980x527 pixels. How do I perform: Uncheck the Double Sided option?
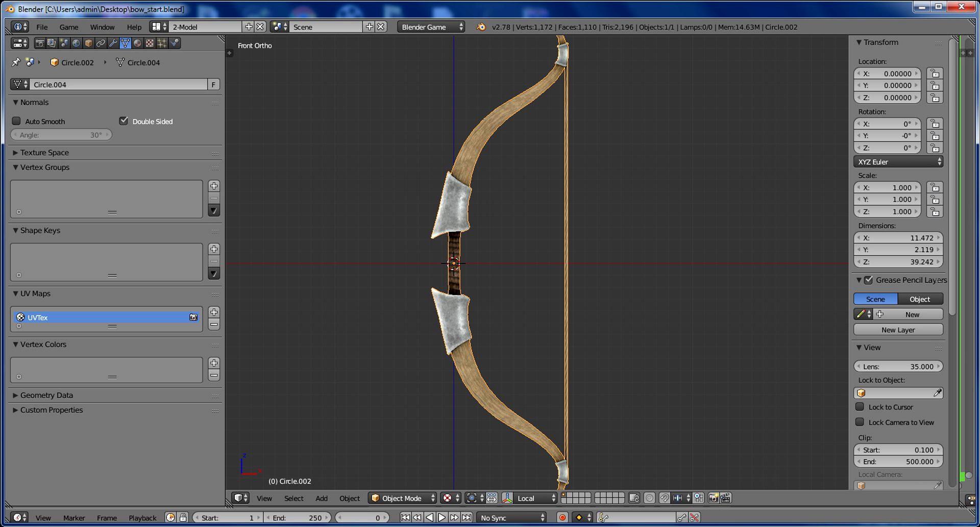[x=124, y=121]
